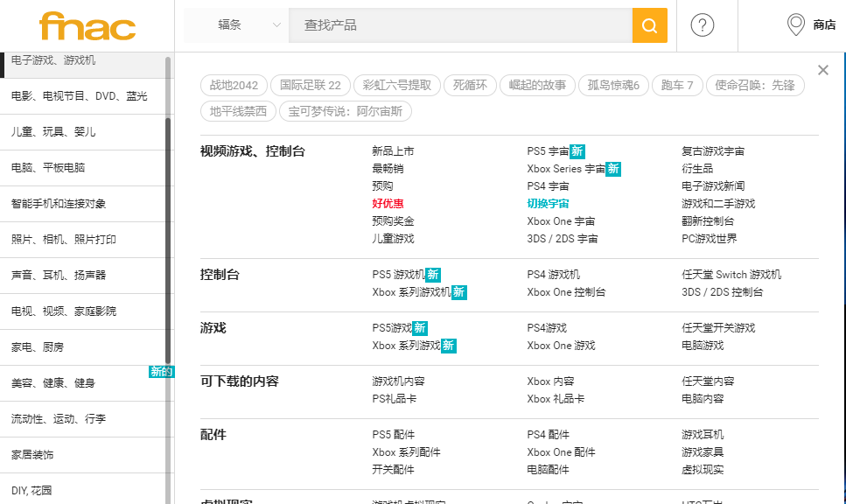Open the help question mark icon
Image resolution: width=846 pixels, height=504 pixels.
click(703, 25)
